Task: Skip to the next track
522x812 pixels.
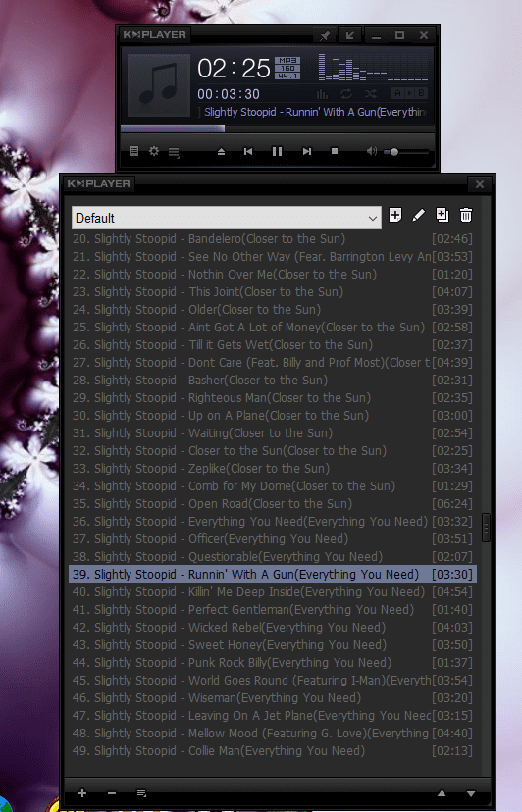Action: click(x=307, y=151)
